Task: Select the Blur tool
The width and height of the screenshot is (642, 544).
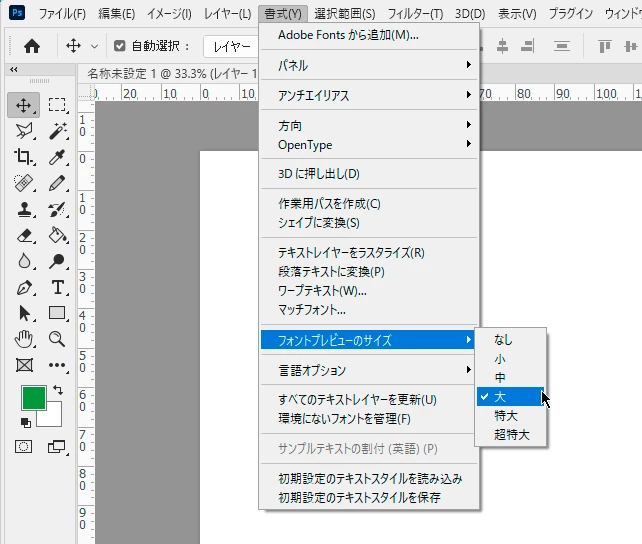Action: click(25, 261)
